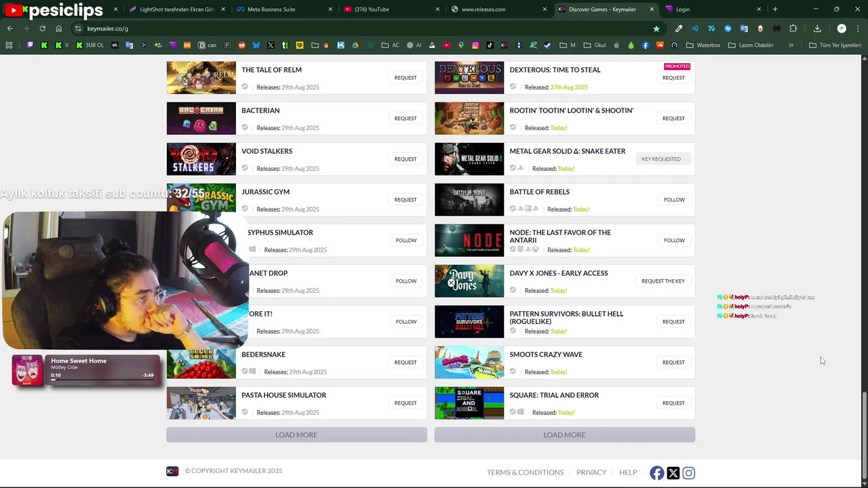Open the browser downloads icon
The height and width of the screenshot is (488, 868).
point(817,28)
